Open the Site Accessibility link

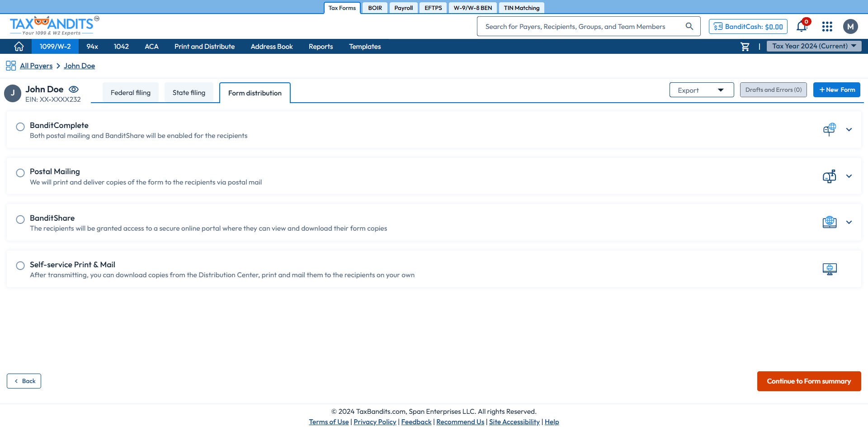click(514, 422)
